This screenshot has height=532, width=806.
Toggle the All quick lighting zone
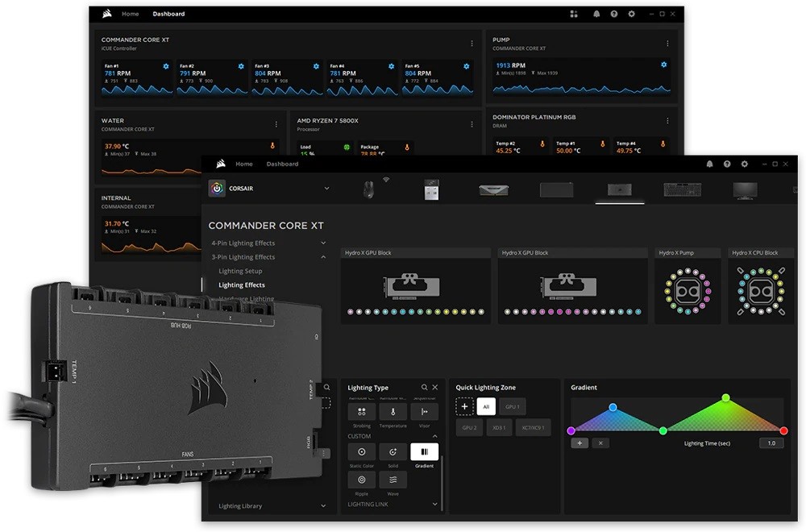pos(486,406)
